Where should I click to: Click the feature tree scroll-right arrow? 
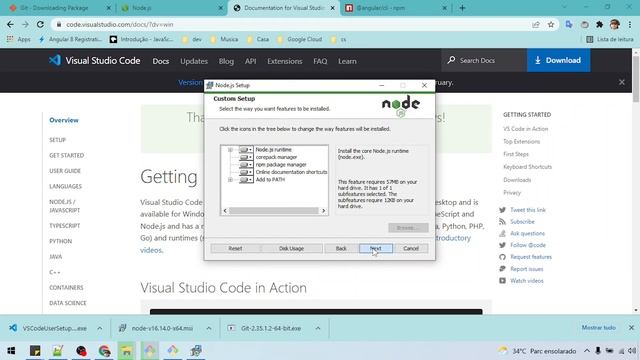(x=323, y=211)
